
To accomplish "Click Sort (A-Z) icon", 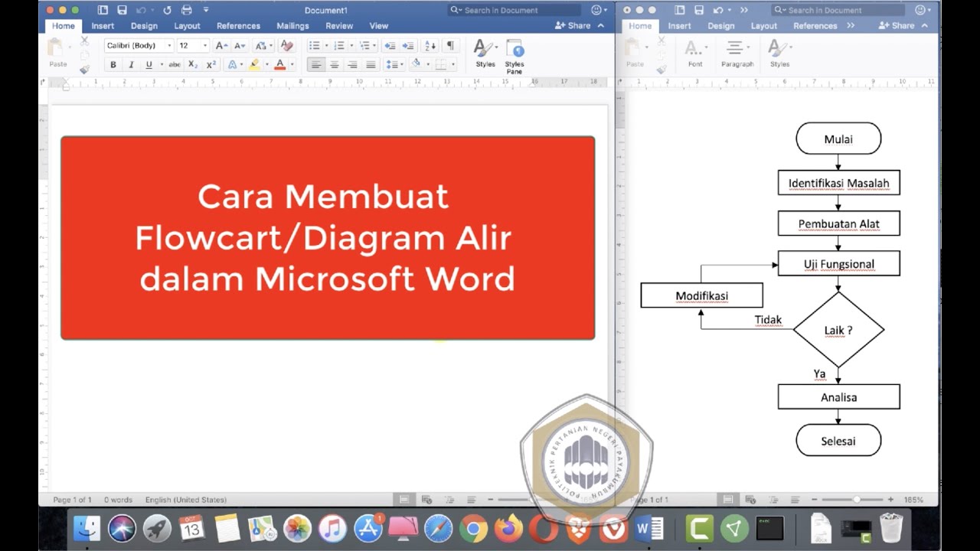I will pyautogui.click(x=430, y=46).
